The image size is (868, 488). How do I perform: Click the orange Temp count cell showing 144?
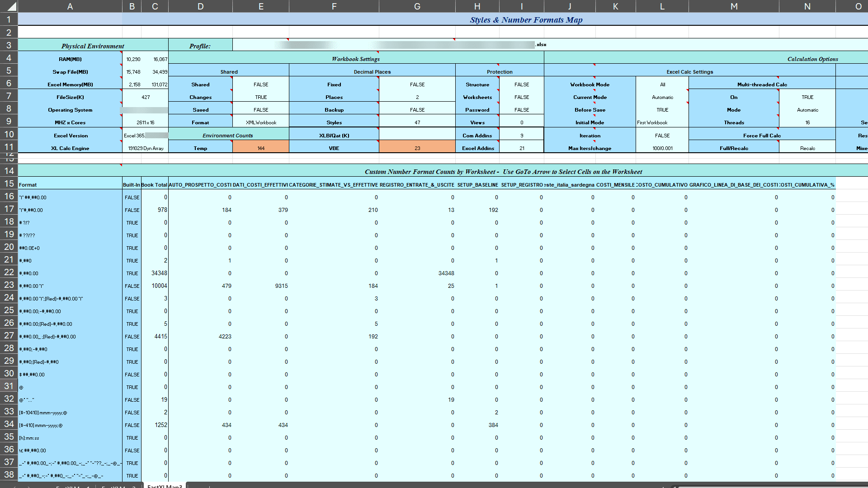pyautogui.click(x=260, y=147)
